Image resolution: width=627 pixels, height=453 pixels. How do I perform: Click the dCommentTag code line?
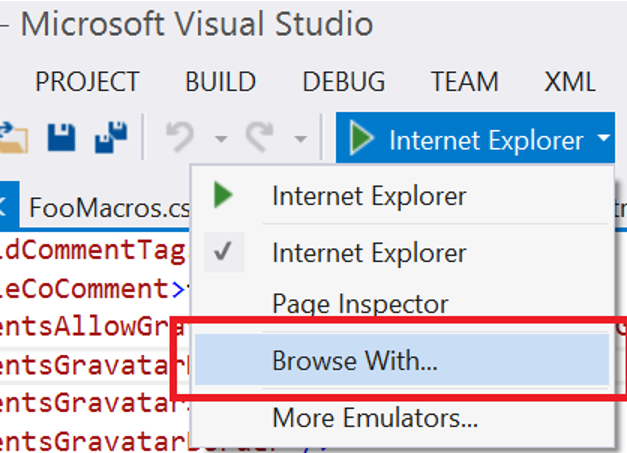(x=92, y=251)
